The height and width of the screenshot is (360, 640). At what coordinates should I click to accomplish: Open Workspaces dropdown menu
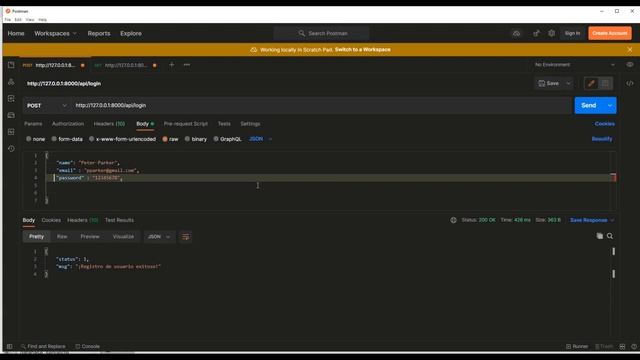55,33
